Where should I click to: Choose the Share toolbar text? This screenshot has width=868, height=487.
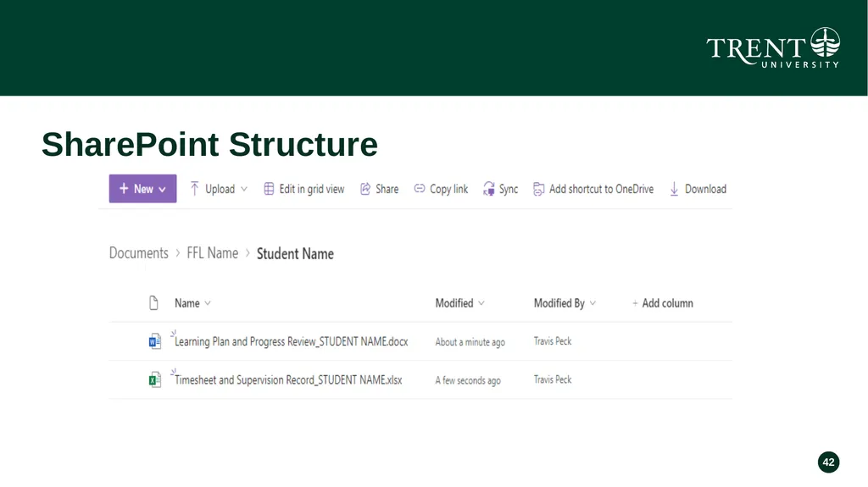pyautogui.click(x=387, y=189)
